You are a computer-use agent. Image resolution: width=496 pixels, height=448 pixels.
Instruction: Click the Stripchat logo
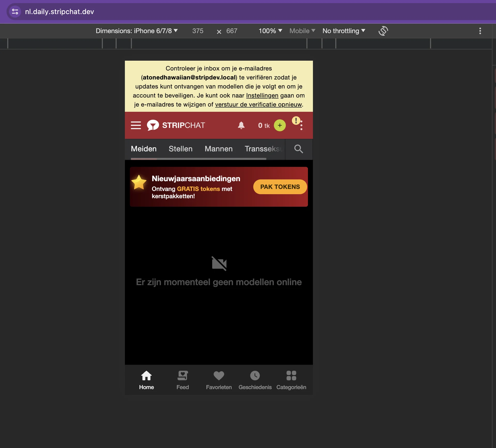click(176, 125)
